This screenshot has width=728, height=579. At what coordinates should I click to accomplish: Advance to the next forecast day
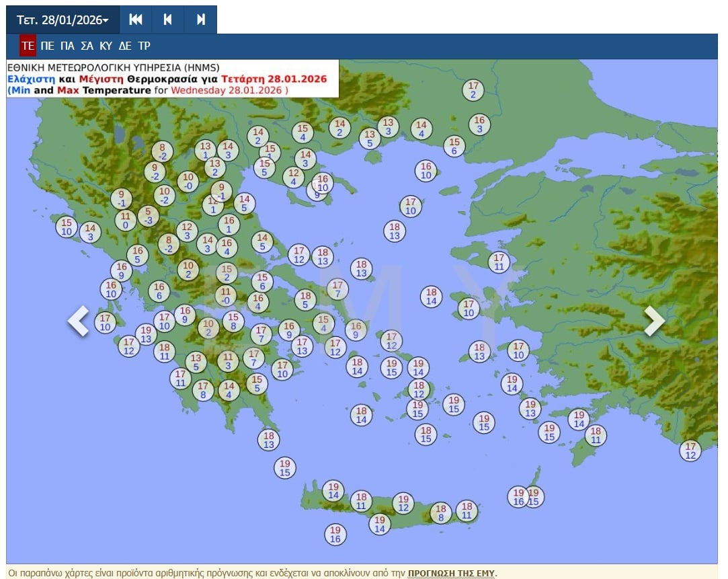pos(200,20)
